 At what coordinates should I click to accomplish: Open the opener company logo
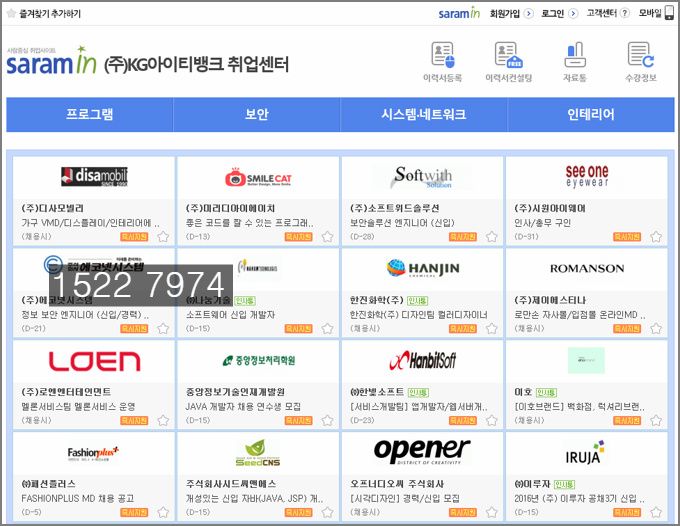coord(422,451)
